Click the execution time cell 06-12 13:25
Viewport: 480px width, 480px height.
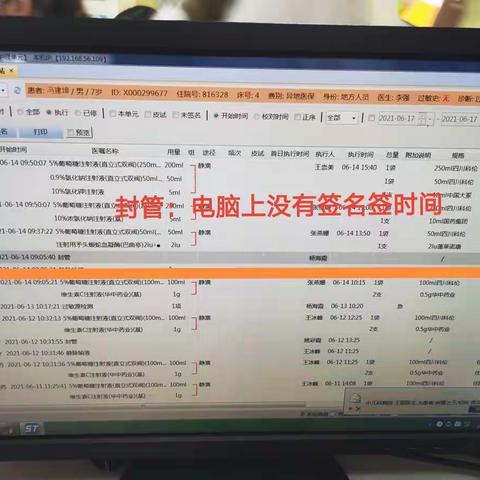[344, 340]
